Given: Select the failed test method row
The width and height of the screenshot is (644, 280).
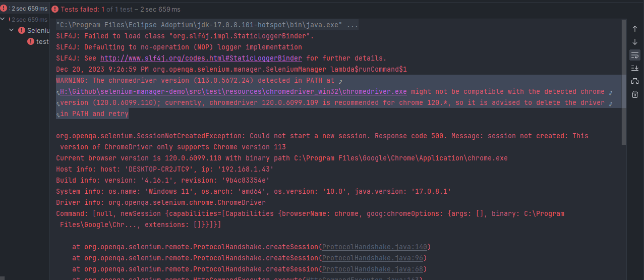Looking at the screenshot, I should (25, 41).
